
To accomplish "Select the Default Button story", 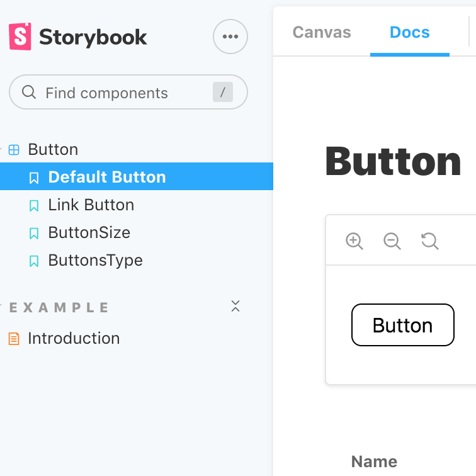I will 137,176.
